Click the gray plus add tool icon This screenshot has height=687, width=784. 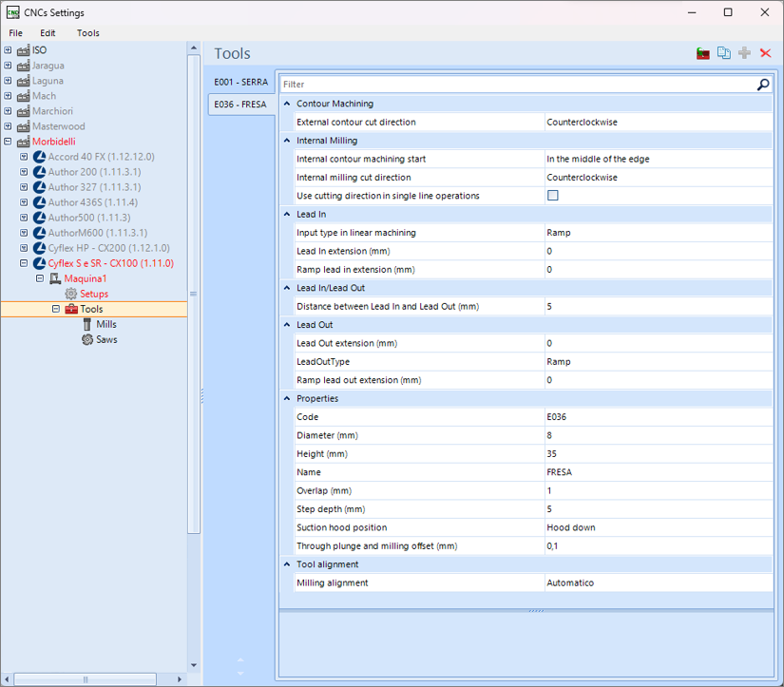744,53
